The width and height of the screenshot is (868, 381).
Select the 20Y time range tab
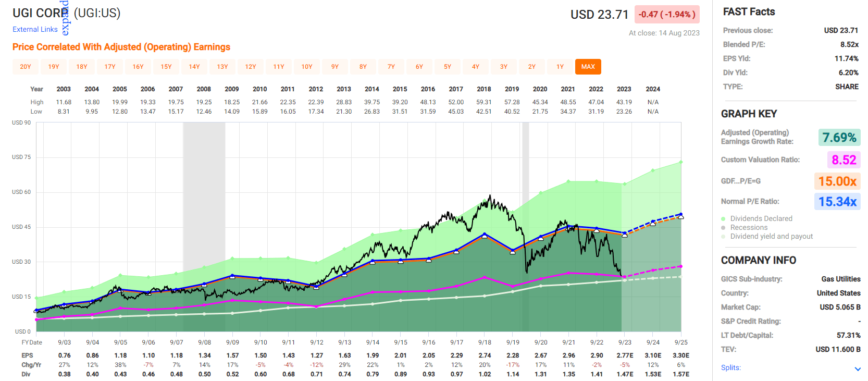(x=26, y=67)
